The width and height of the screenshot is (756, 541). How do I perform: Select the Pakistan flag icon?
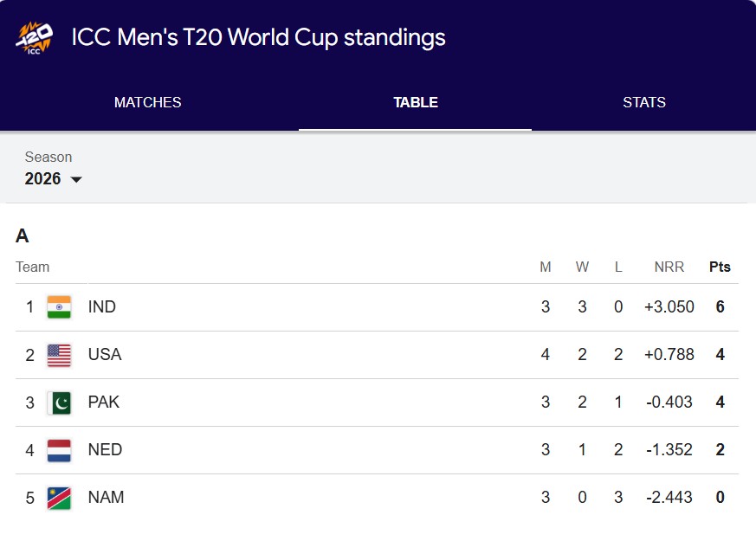pos(58,402)
